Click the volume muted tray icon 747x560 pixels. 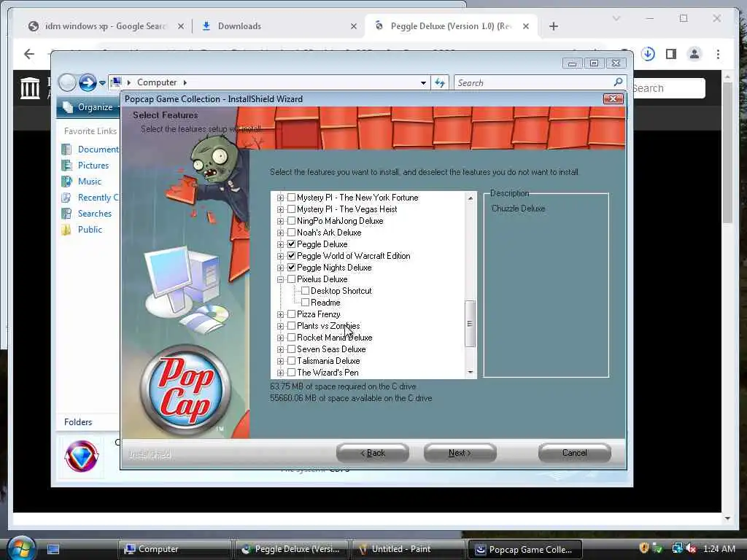tap(691, 548)
